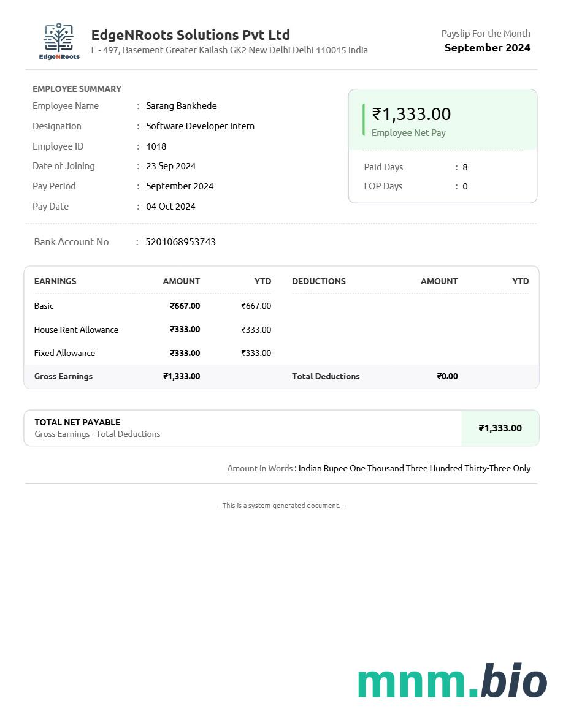The height and width of the screenshot is (728, 563).
Task: Select the House Rent Allowance row label
Action: [x=76, y=330]
